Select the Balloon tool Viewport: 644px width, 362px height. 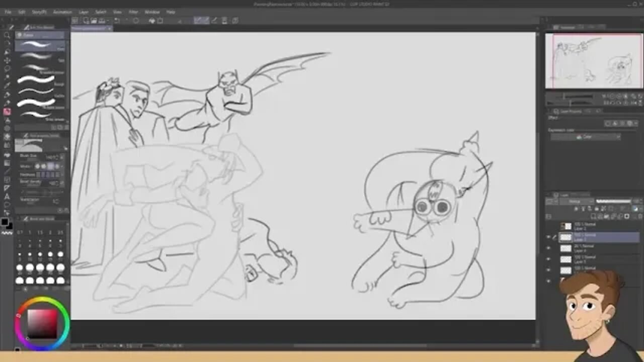click(x=7, y=205)
